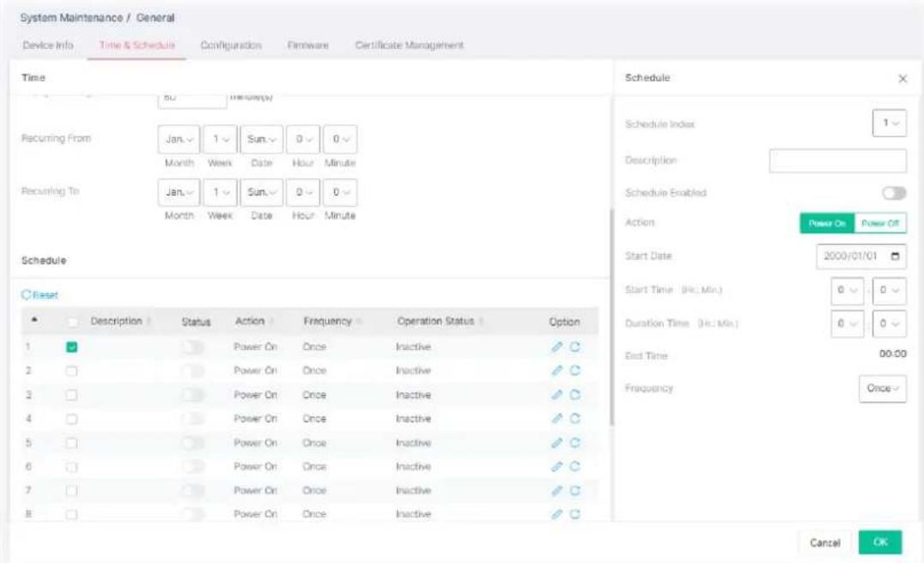This screenshot has height=563, width=924.
Task: Switch to the Firmware tab
Action: point(307,45)
